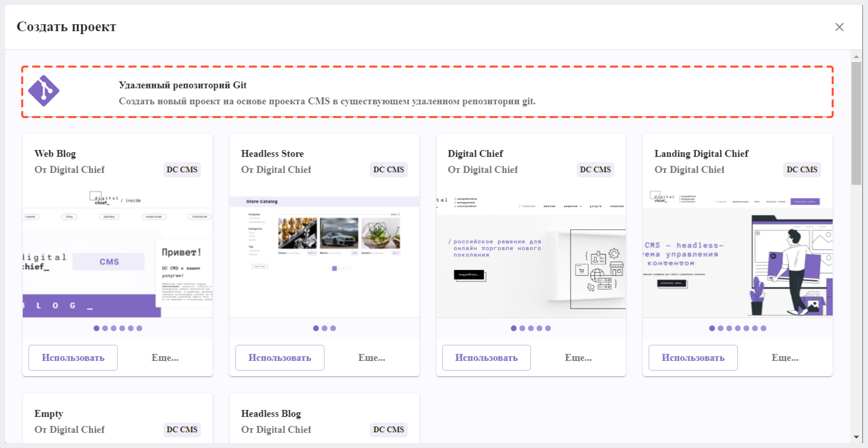This screenshot has width=868, height=448.
Task: Open Еще... for Headless Store
Action: coord(372,358)
